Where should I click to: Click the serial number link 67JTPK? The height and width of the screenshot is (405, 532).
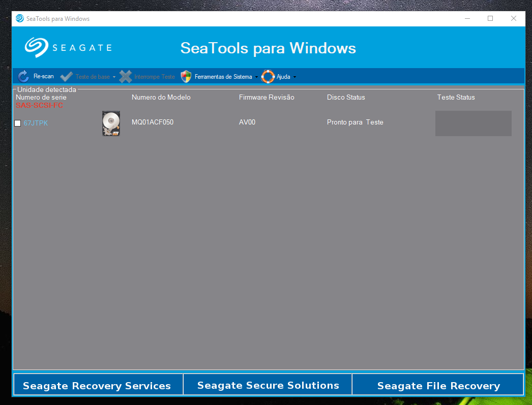(x=36, y=123)
